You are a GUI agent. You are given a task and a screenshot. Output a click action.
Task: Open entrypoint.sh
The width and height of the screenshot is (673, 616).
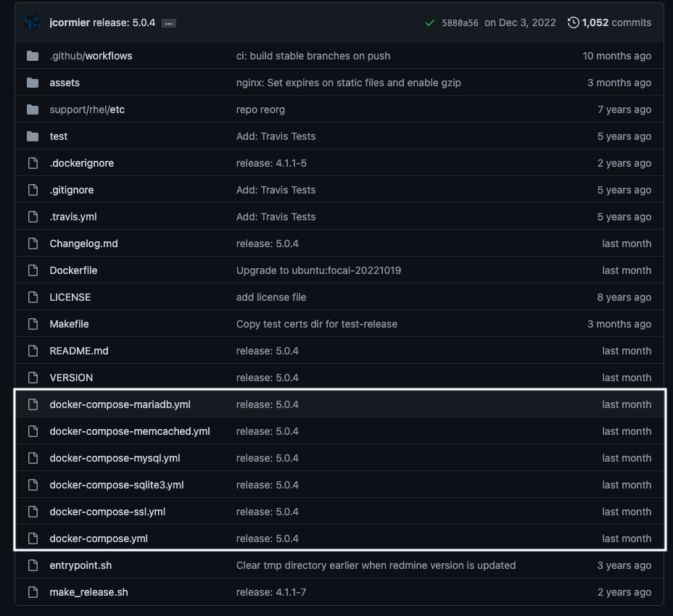click(x=80, y=565)
